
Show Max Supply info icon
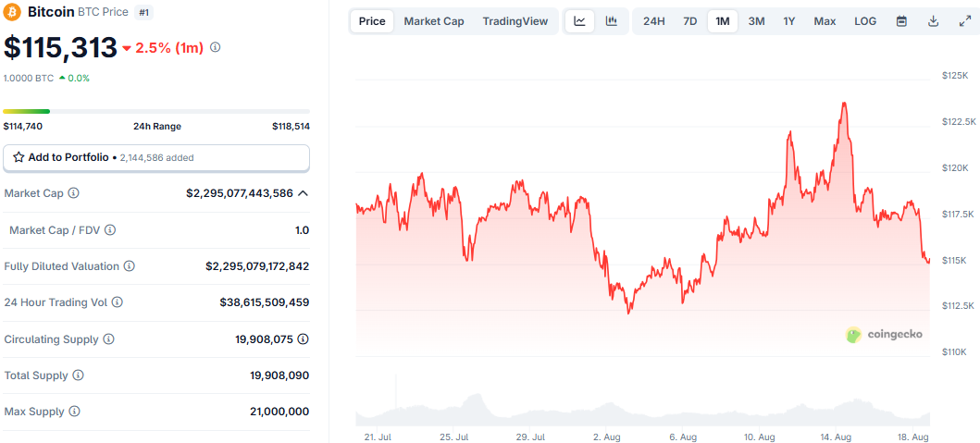click(x=74, y=412)
